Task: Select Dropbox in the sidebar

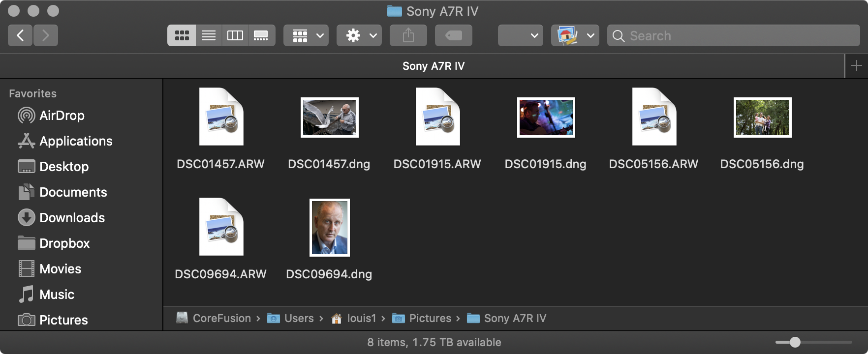Action: [54, 243]
